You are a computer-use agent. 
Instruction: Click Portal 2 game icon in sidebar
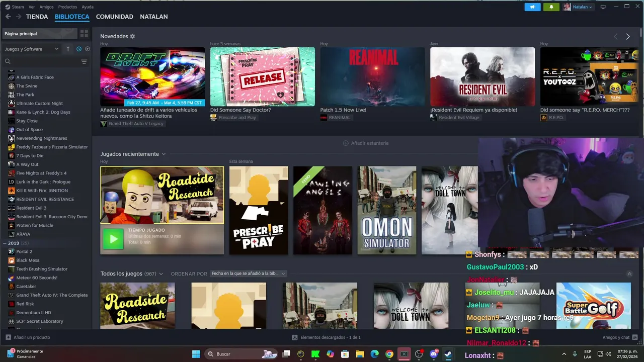point(11,251)
